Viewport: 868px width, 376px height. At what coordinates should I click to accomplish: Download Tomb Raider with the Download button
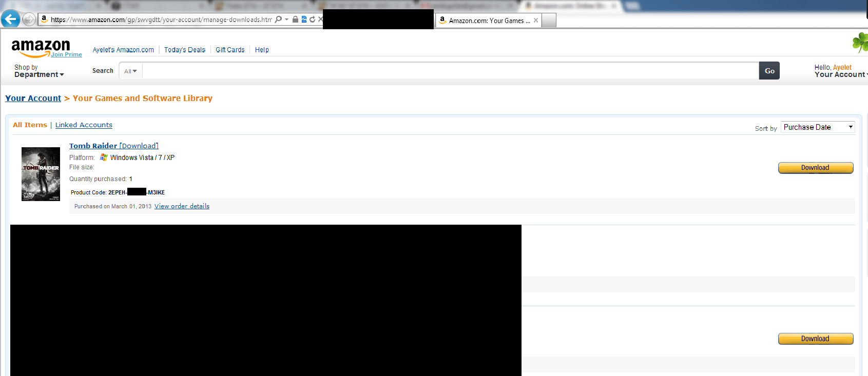(816, 168)
